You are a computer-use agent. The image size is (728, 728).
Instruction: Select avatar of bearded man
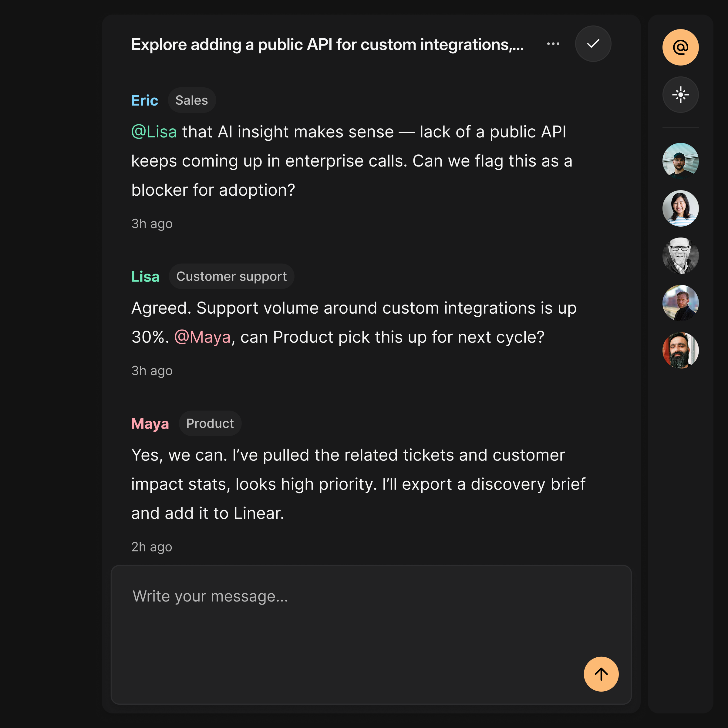(680, 350)
